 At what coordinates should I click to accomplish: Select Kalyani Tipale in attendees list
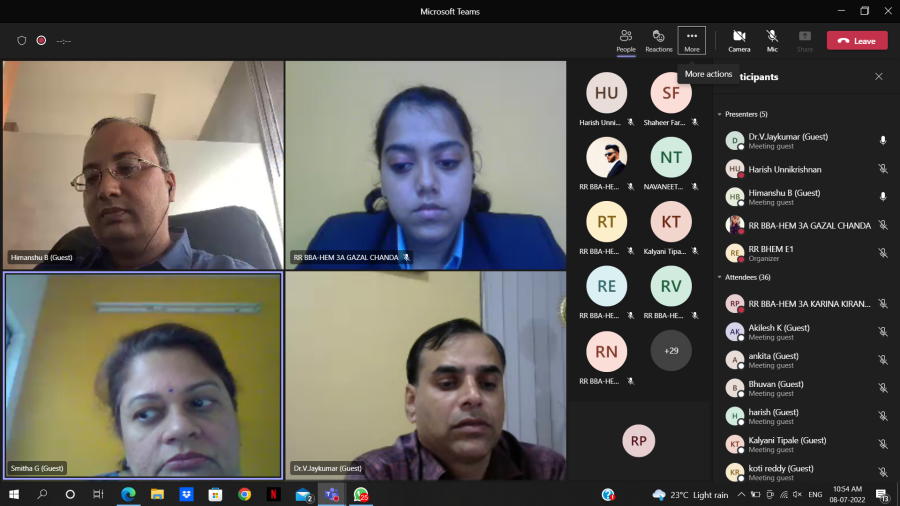tap(787, 440)
